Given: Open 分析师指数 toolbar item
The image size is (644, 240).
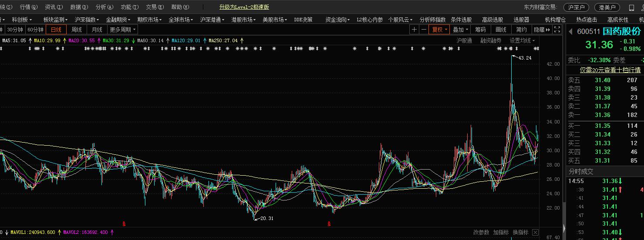Looking at the screenshot, I should click(432, 20).
